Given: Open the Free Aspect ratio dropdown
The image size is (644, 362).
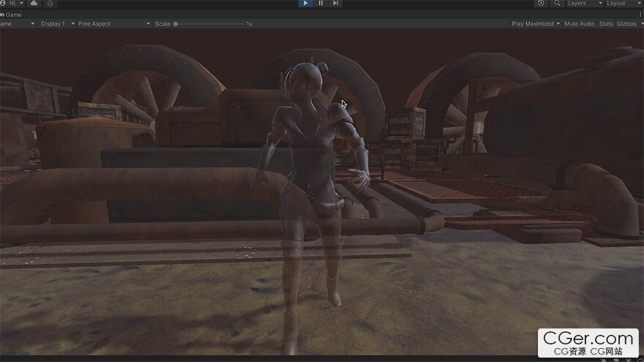Looking at the screenshot, I should point(113,24).
